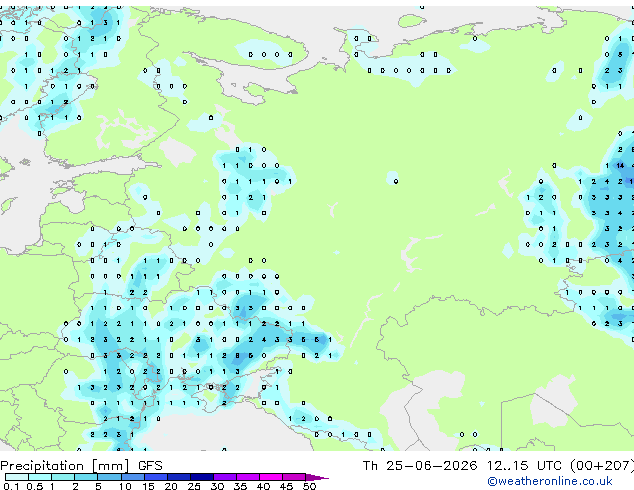The height and width of the screenshot is (490, 634).
Task: Click the 'Precipitation [mm] GFS' title text
Action: pyautogui.click(x=81, y=466)
